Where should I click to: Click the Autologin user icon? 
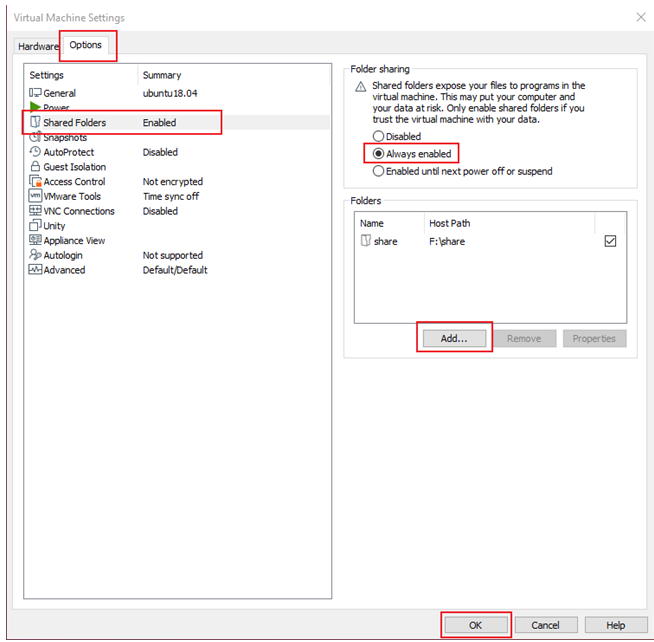[x=35, y=254]
